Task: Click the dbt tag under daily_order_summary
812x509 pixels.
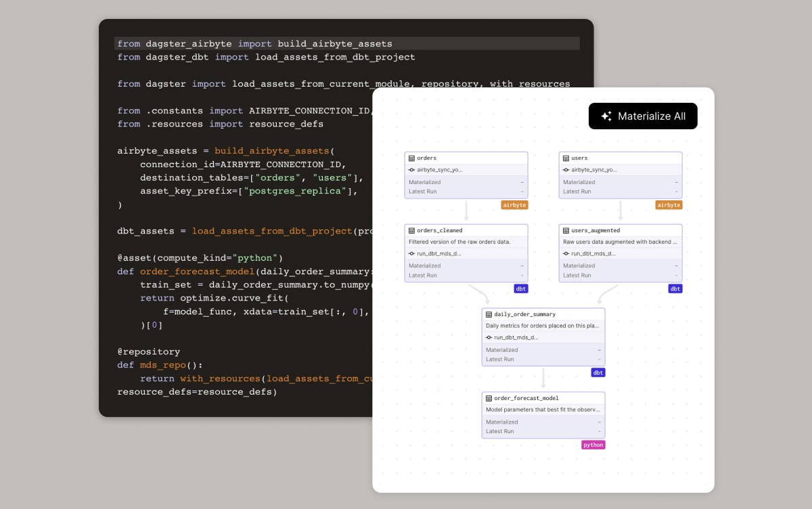Action: coord(597,373)
